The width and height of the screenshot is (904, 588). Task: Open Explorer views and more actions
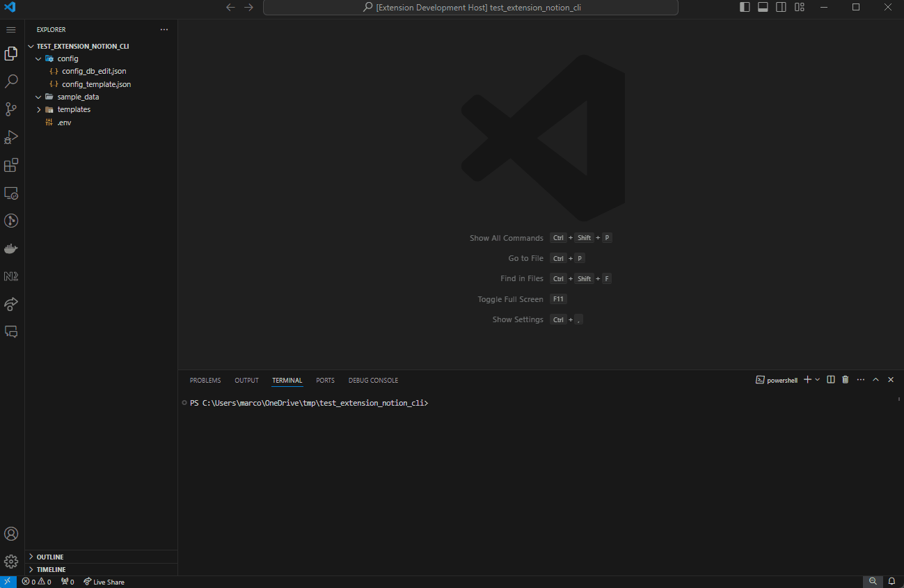[164, 30]
